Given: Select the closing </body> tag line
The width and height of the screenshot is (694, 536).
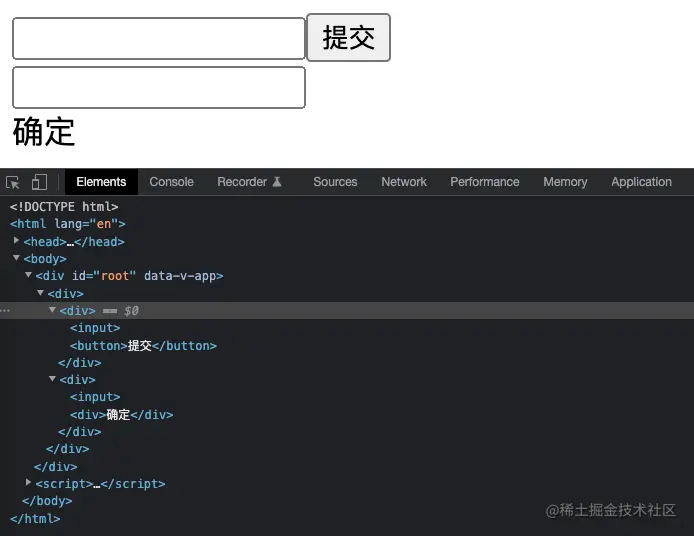Looking at the screenshot, I should [47, 501].
